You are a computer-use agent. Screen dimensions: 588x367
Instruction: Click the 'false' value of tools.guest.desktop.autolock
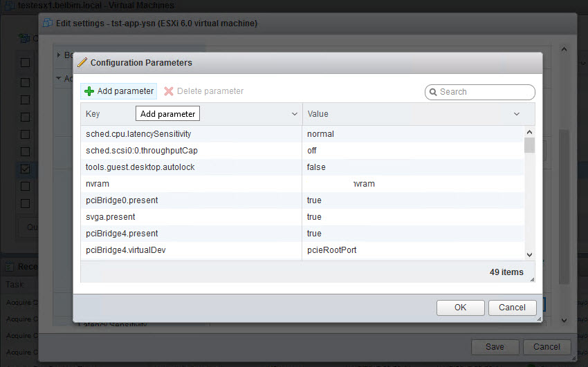(x=317, y=167)
